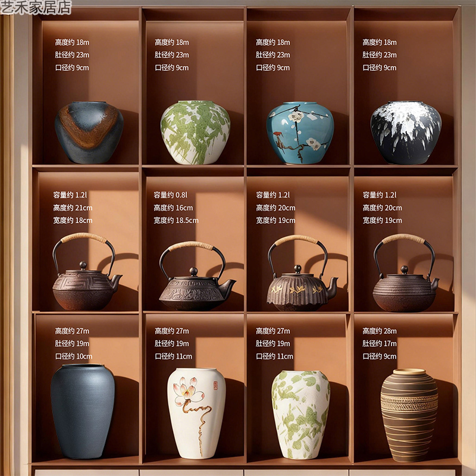Image resolution: width=476 pixels, height=476 pixels.
Task: Click the text '口径约 10cm'
Action: click(x=73, y=356)
